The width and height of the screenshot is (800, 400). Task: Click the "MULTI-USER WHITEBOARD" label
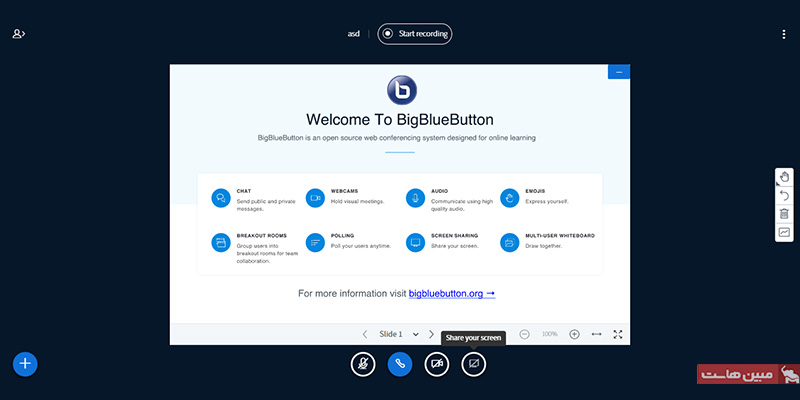560,236
